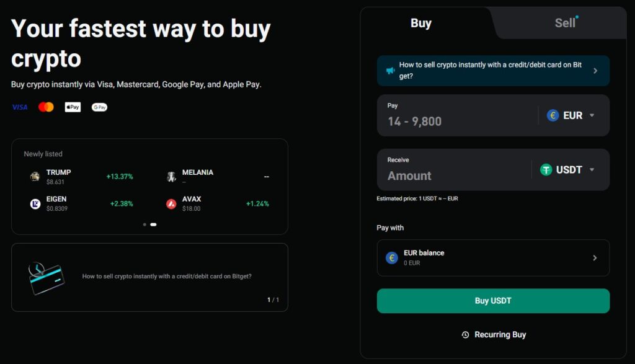Image resolution: width=635 pixels, height=364 pixels.
Task: Open the how to sell crypto guide
Action: tap(493, 71)
